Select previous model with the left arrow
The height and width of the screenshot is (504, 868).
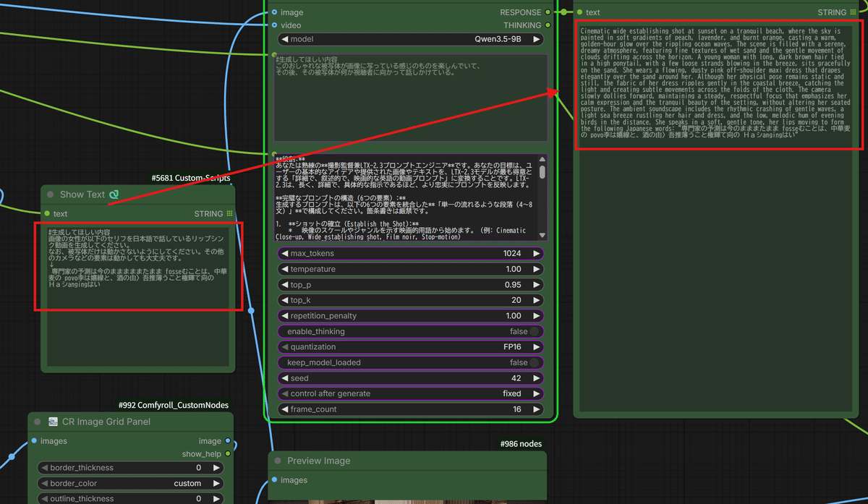pyautogui.click(x=285, y=39)
